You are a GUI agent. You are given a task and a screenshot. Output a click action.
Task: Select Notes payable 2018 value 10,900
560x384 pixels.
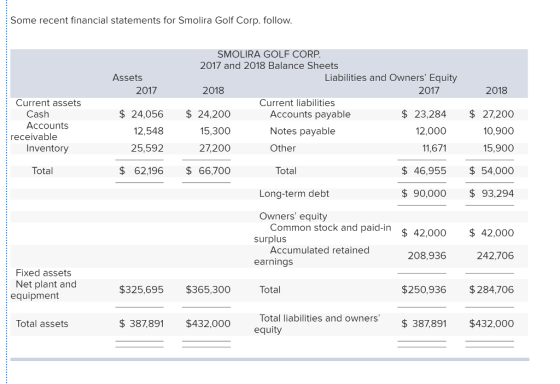499,131
